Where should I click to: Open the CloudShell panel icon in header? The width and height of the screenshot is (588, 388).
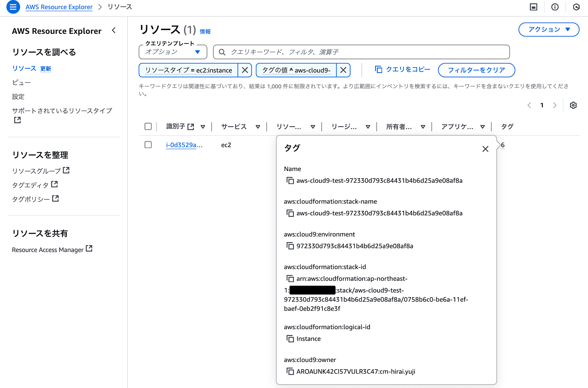(x=533, y=7)
